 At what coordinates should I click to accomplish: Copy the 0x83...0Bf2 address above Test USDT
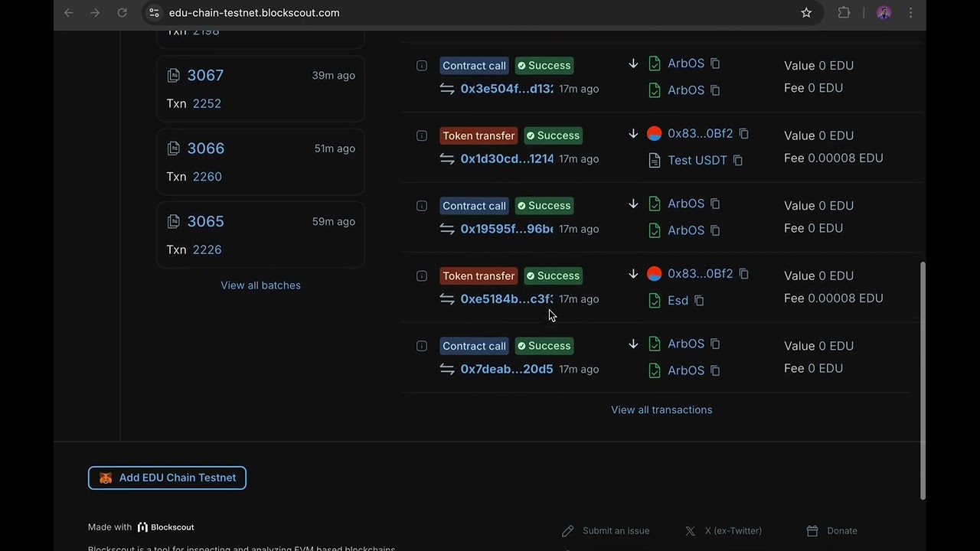click(x=743, y=133)
